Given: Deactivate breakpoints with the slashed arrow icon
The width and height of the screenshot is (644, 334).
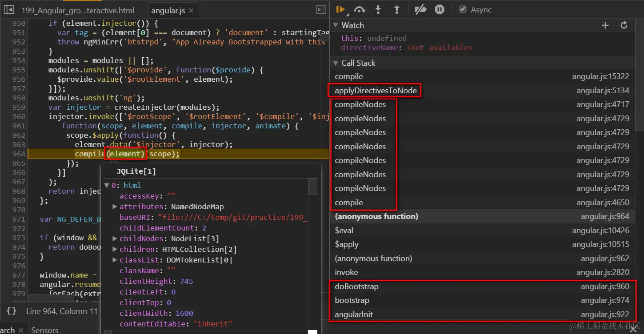Looking at the screenshot, I should [x=420, y=9].
